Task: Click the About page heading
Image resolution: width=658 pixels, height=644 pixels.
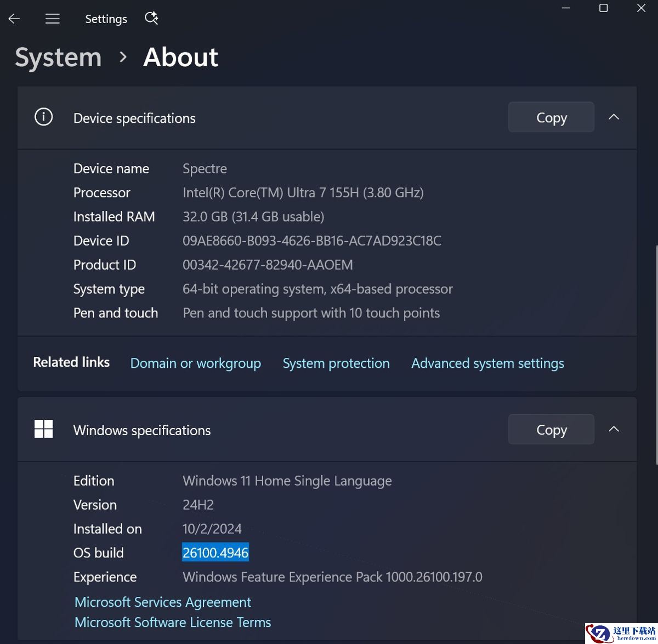Action: (181, 58)
